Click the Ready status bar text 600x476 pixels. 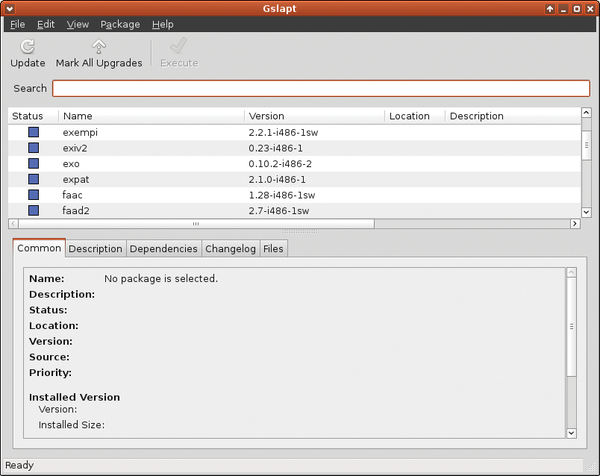pos(19,466)
